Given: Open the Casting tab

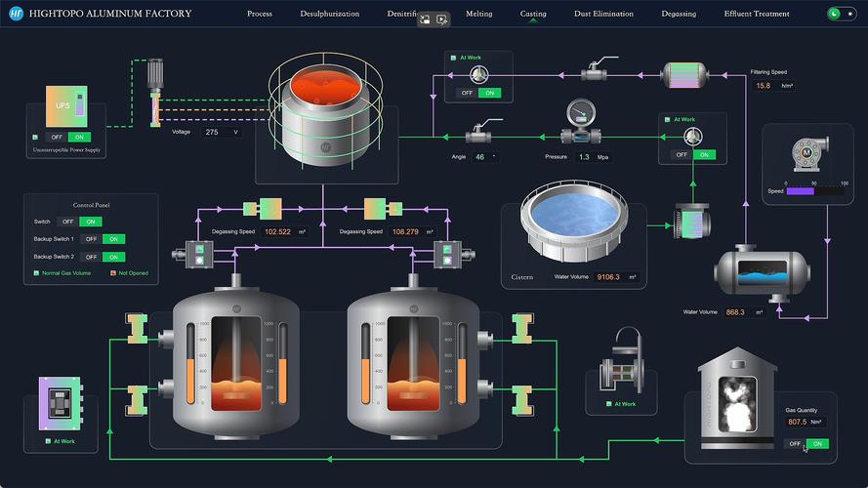Looking at the screenshot, I should (x=533, y=14).
